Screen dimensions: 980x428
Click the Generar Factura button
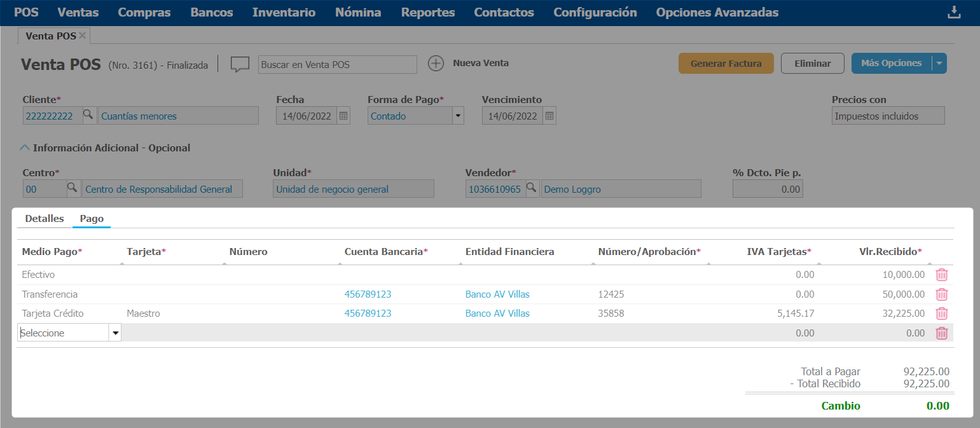pos(726,64)
